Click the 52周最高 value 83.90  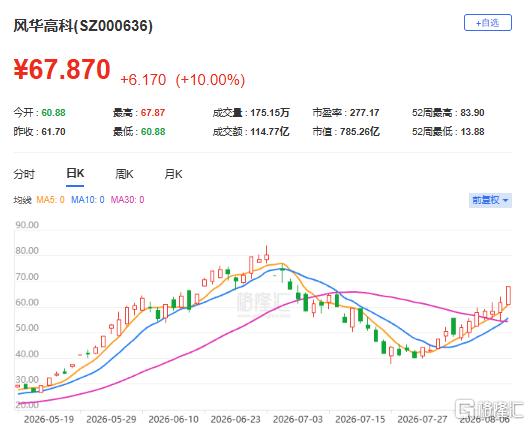click(472, 113)
